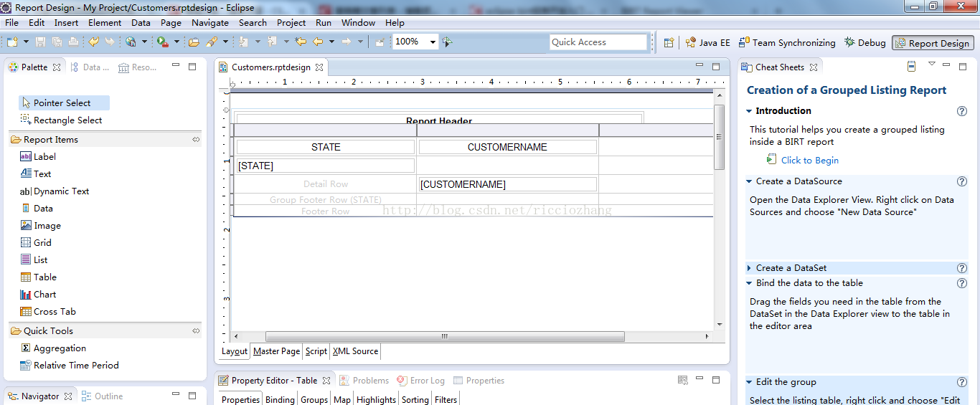This screenshot has width=980, height=405.
Task: Click Collapse All icon in Cheat Sheets
Action: (x=912, y=67)
